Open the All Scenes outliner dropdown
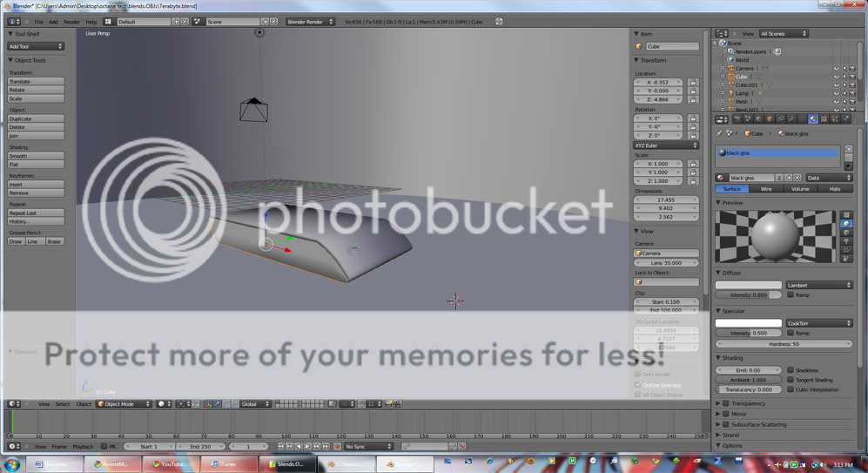Viewport: 868px width, 473px height. click(784, 33)
